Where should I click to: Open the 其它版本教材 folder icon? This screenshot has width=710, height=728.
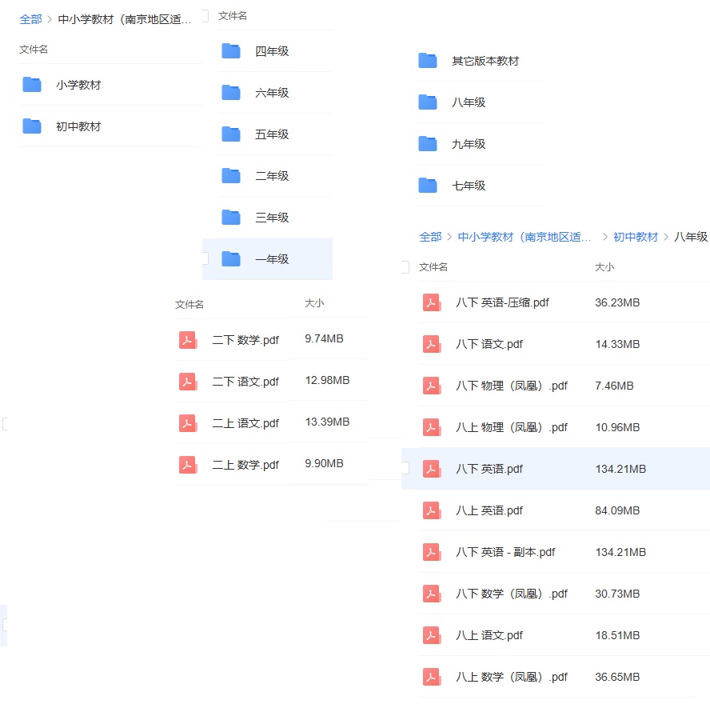coord(427,60)
